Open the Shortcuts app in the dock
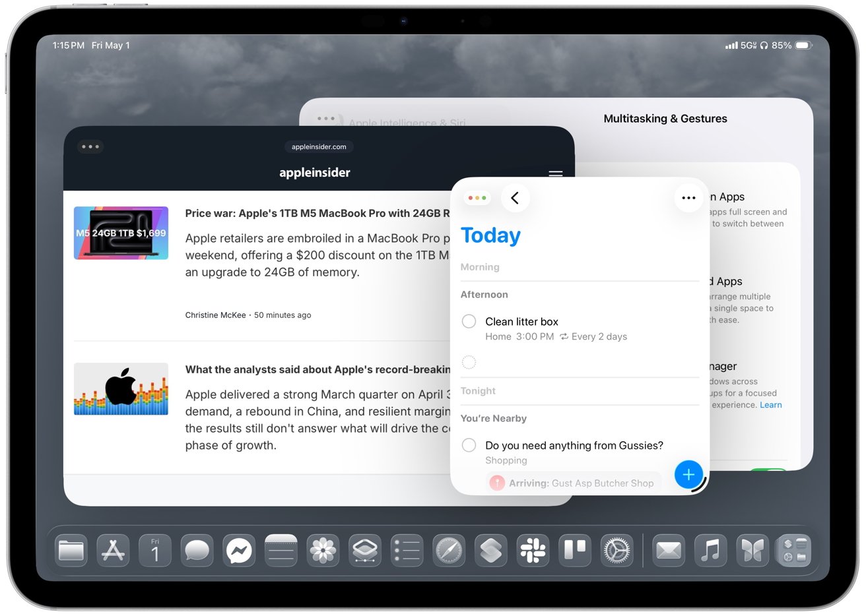This screenshot has height=616, width=866. pos(491,550)
